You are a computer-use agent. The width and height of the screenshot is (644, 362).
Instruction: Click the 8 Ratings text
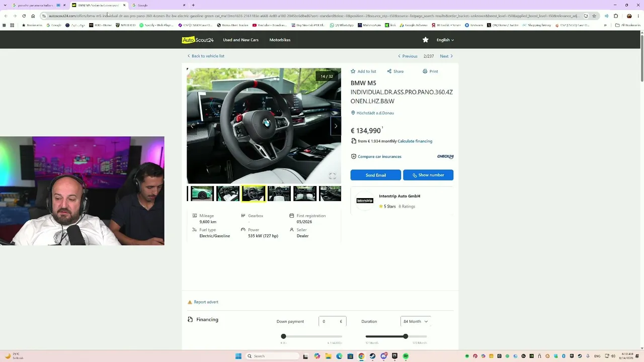[x=407, y=207]
